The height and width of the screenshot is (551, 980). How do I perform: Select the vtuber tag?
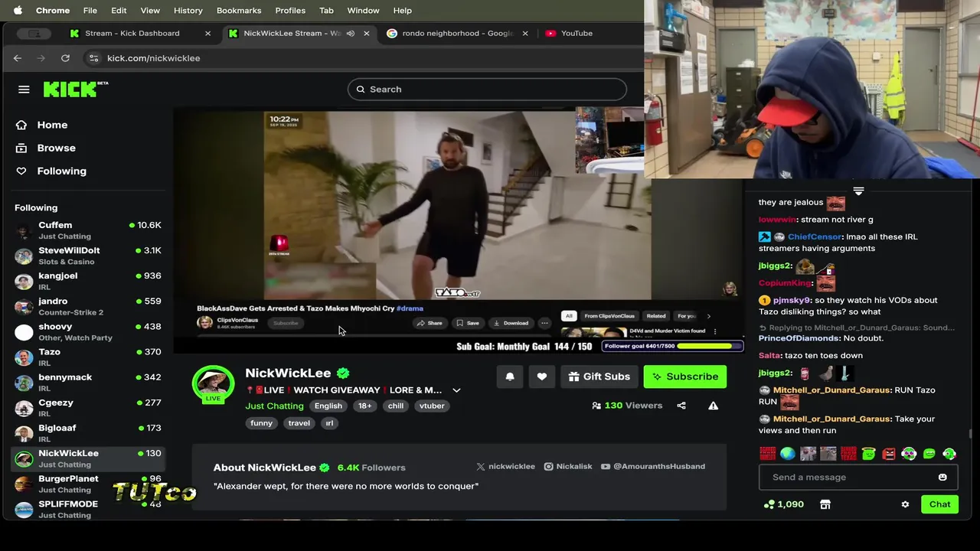point(432,406)
